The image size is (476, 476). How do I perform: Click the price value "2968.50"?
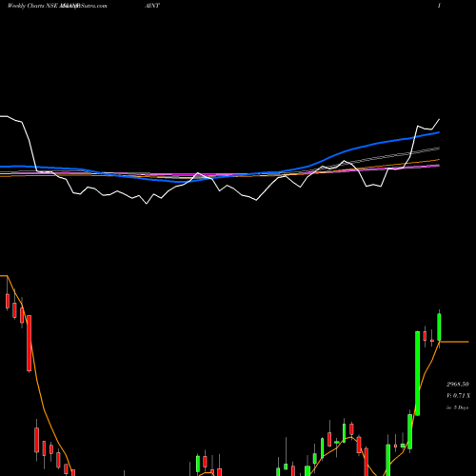458,385
